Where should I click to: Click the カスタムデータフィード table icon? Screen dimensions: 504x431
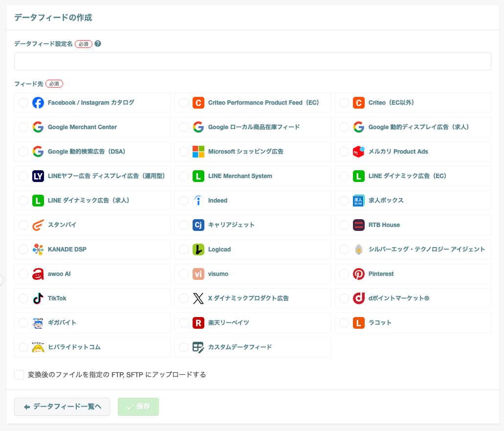tap(198, 347)
